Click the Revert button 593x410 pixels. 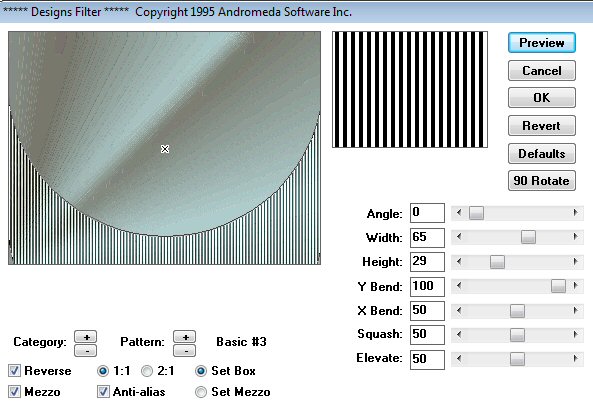tap(542, 126)
